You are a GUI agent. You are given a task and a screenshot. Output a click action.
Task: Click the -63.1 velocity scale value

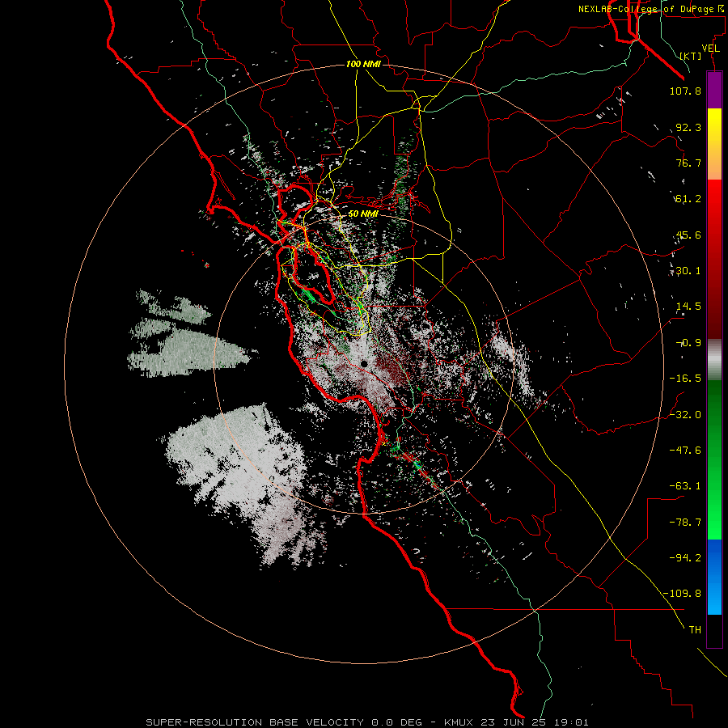pyautogui.click(x=685, y=486)
